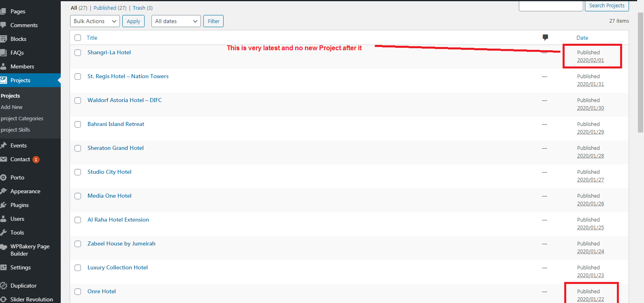644x303 pixels.
Task: Tick the Zabeel House by Jumeirah checkbox
Action: point(78,244)
